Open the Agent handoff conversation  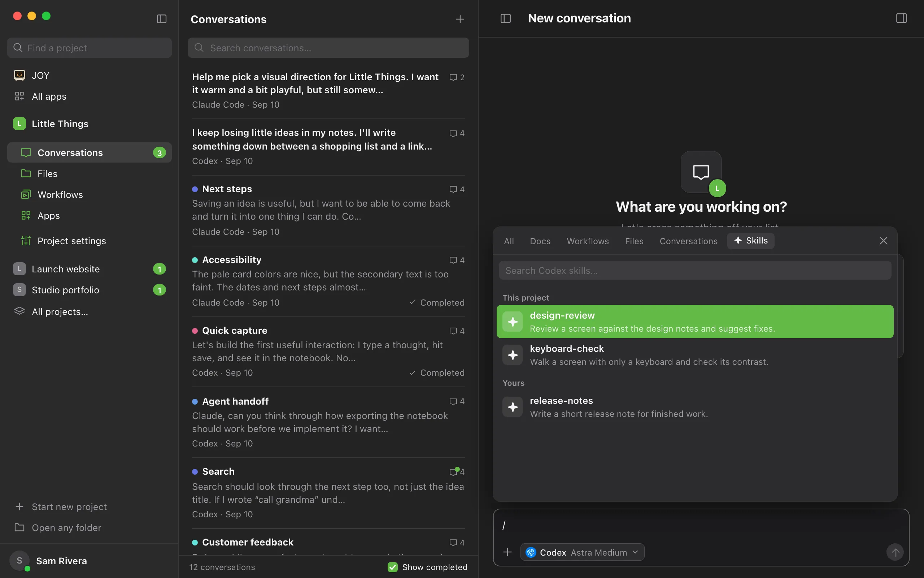[328, 422]
